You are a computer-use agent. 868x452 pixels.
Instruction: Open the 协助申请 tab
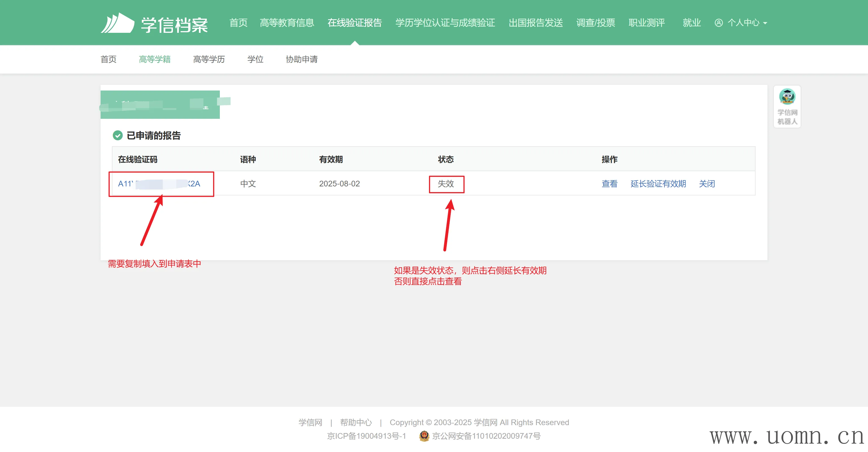(301, 59)
